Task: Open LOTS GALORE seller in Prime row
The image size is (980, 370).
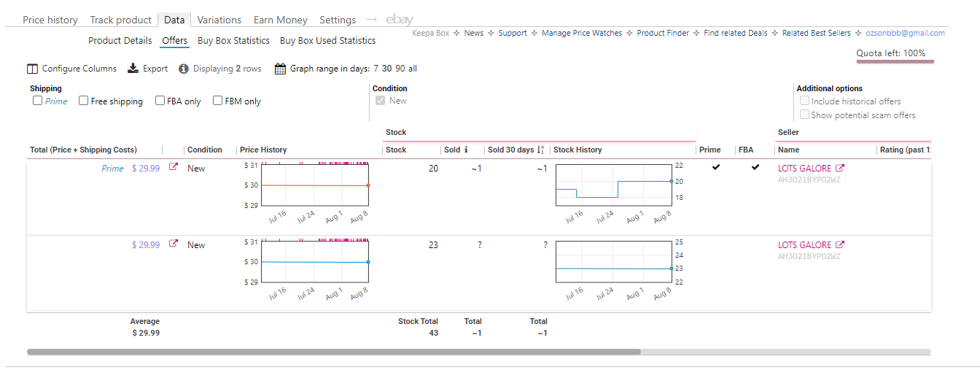Action: (x=804, y=168)
